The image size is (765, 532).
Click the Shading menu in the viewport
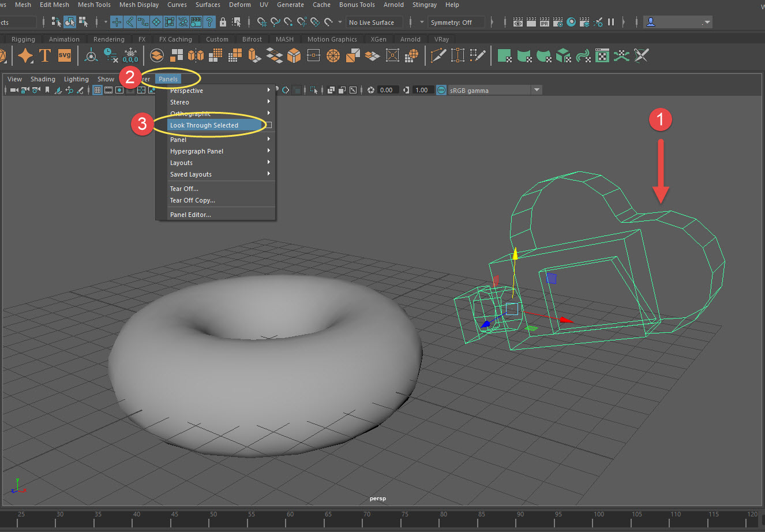43,79
